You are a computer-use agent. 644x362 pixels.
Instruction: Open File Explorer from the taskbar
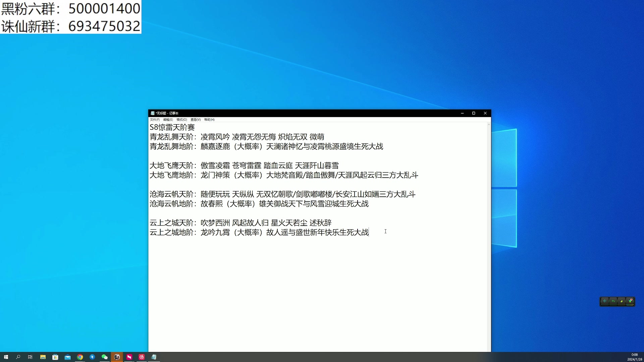pos(43,357)
